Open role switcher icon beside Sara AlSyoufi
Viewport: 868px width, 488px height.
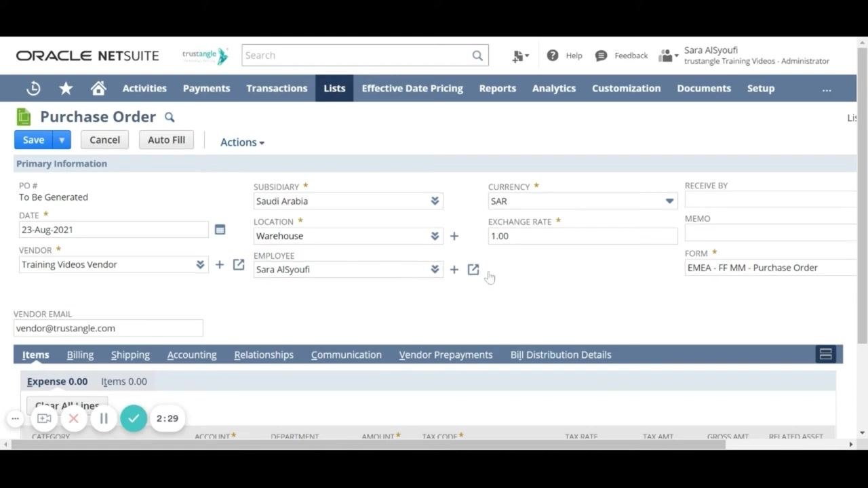[x=668, y=56]
